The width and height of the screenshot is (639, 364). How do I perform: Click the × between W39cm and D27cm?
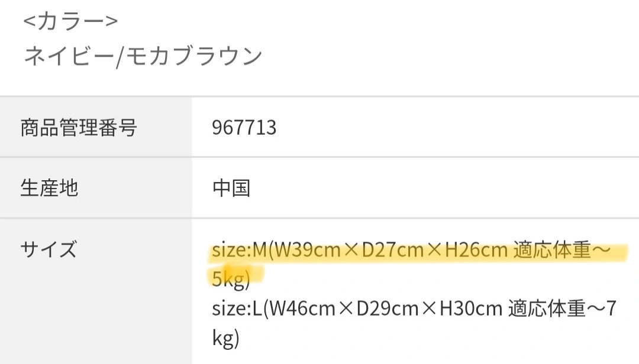351,251
